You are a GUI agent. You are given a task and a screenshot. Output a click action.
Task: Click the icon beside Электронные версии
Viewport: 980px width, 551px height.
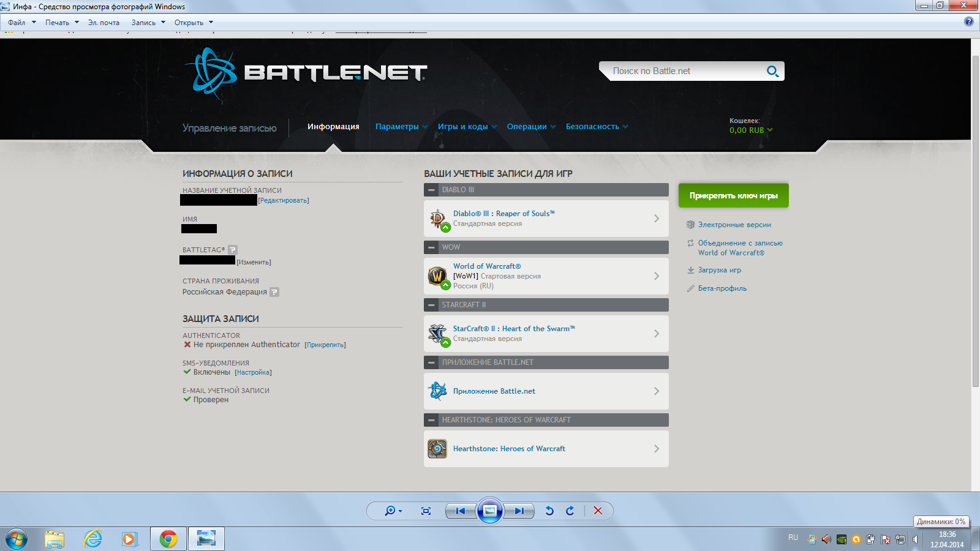tap(690, 225)
